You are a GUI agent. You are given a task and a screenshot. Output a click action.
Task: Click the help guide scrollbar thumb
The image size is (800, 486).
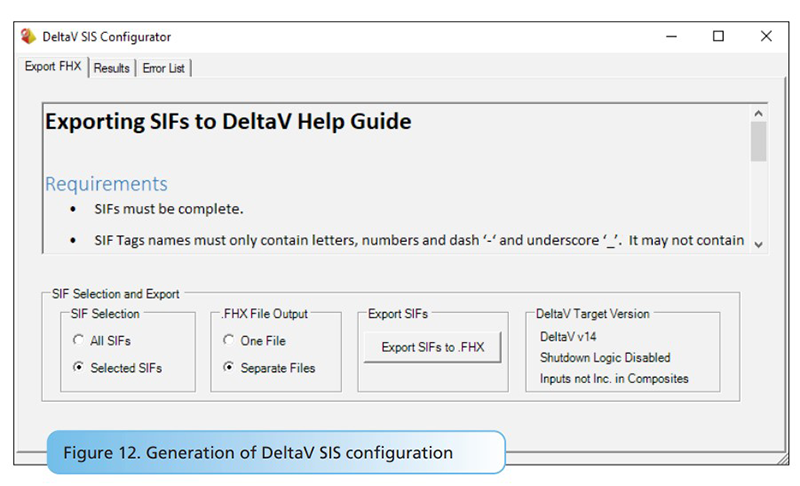(758, 141)
